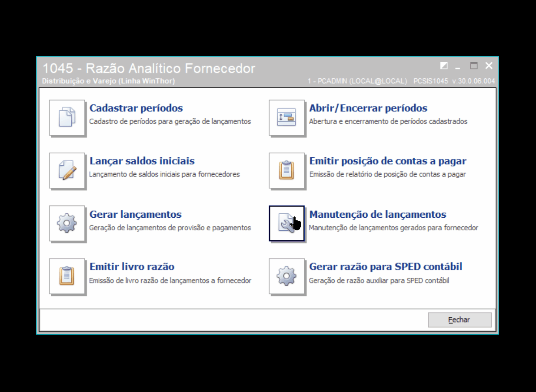Click the window title '1045 - Razão Analítico Fornecedor'
Image resolution: width=536 pixels, height=392 pixels.
pos(149,68)
